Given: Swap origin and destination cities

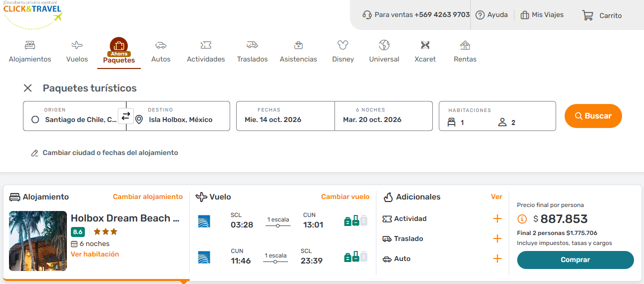Looking at the screenshot, I should [x=126, y=116].
